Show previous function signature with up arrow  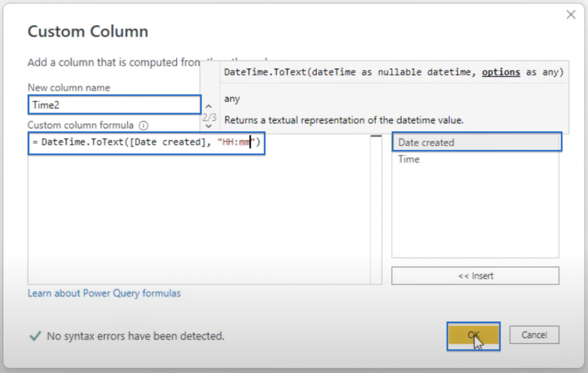tap(209, 106)
